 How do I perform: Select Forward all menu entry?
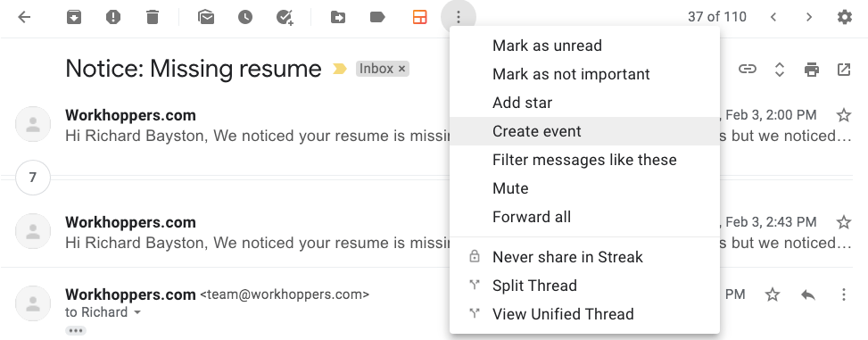coord(584,217)
